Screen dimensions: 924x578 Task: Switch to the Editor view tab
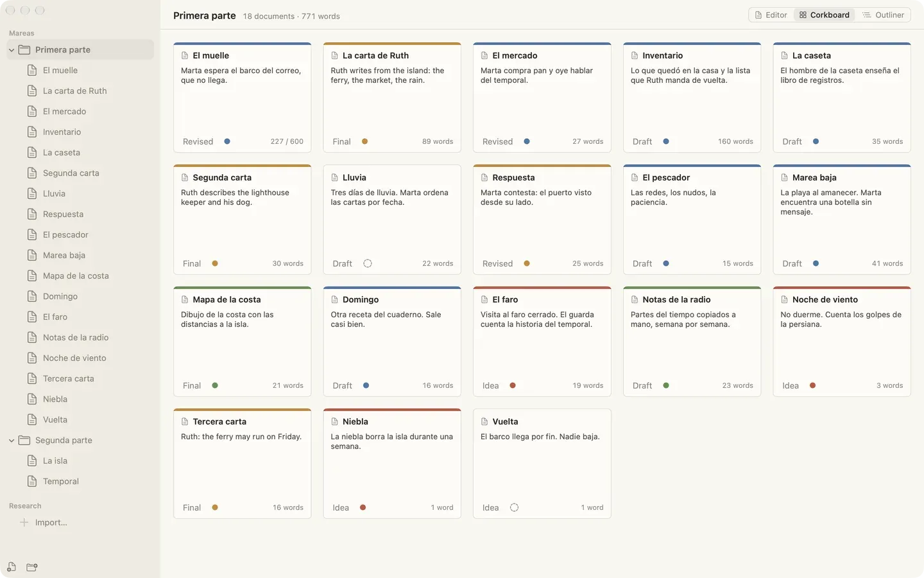point(771,15)
